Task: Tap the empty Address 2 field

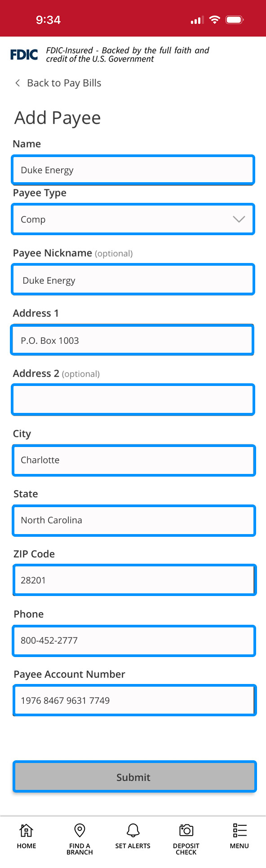Action: pos(133,399)
